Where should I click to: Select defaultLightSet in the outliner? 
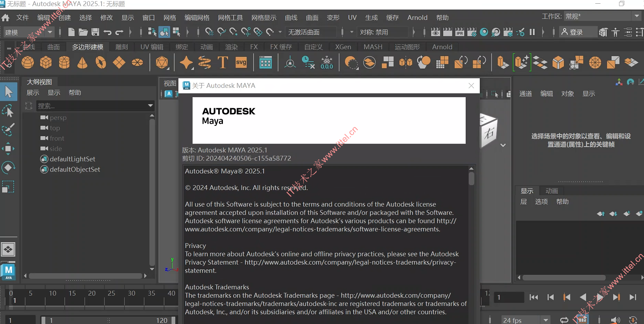click(72, 159)
